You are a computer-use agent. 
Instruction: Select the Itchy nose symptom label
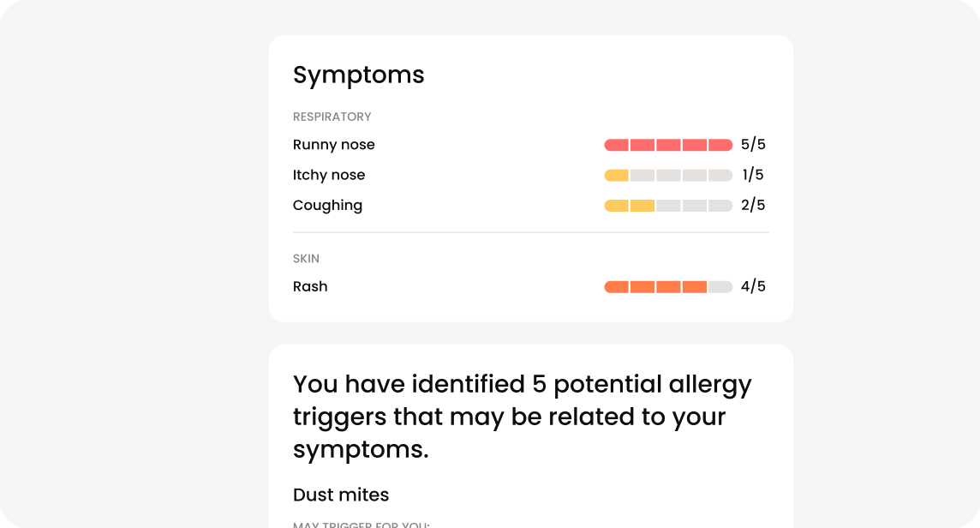pos(329,175)
